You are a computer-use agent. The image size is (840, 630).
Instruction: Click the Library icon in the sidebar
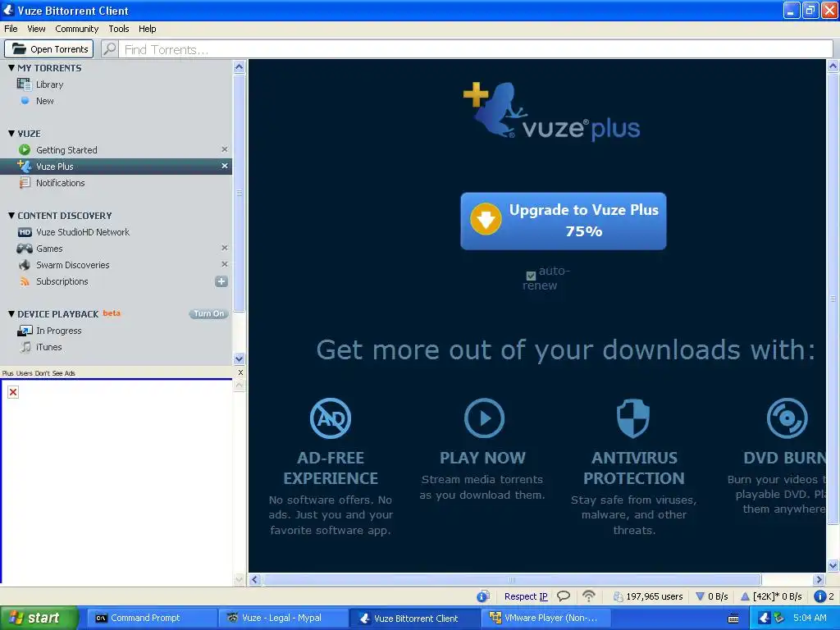click(x=24, y=84)
